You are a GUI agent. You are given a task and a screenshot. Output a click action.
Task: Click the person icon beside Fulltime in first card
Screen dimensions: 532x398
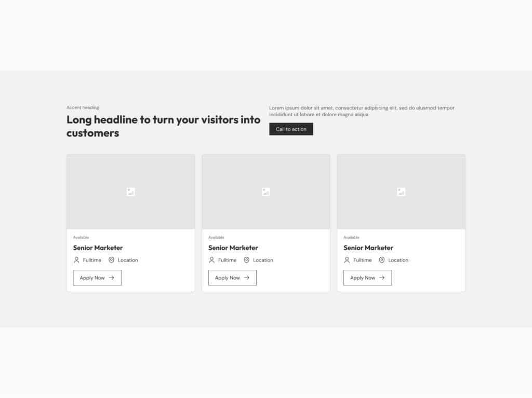76,260
